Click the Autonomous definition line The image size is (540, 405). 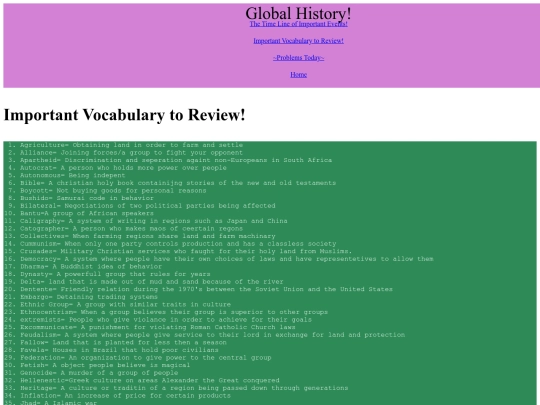72,175
